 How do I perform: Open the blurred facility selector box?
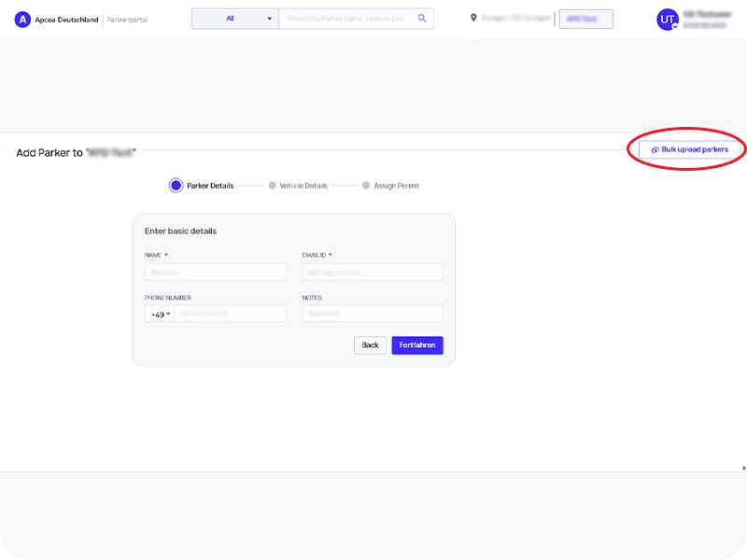point(585,19)
